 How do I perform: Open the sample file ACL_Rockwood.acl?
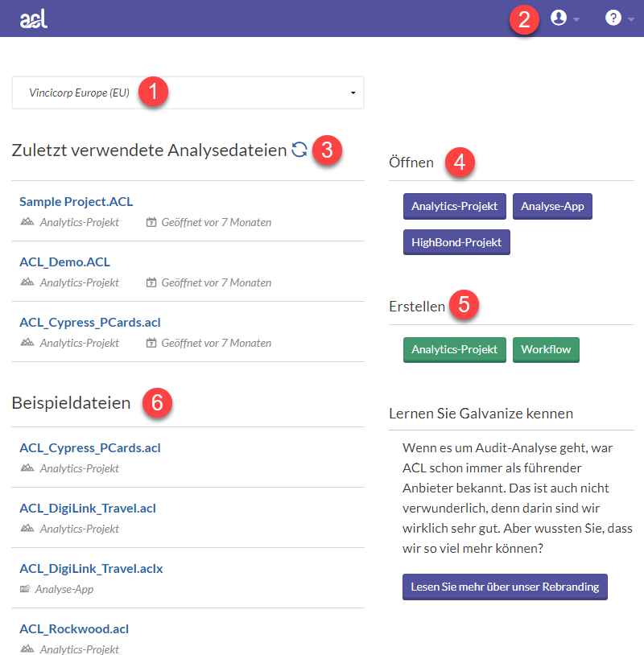coord(74,629)
